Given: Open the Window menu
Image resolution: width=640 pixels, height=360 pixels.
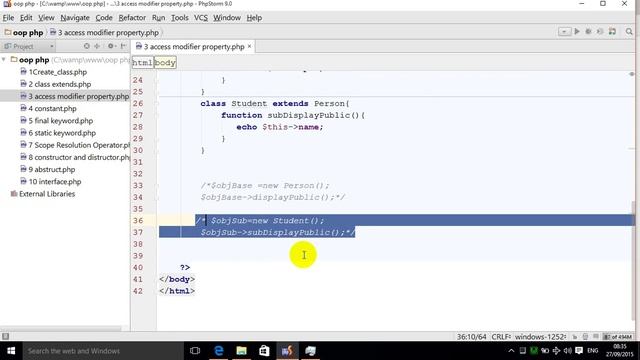Looking at the screenshot, I should point(227,18).
